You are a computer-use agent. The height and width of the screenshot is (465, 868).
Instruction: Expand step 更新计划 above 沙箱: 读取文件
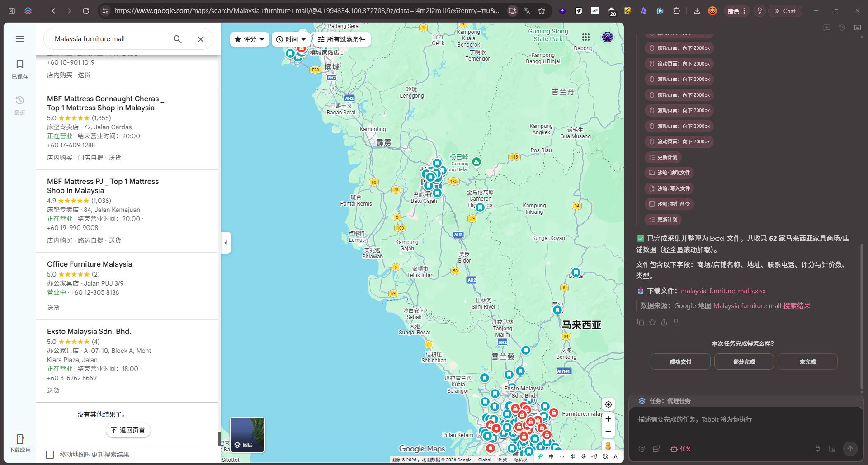click(x=663, y=157)
